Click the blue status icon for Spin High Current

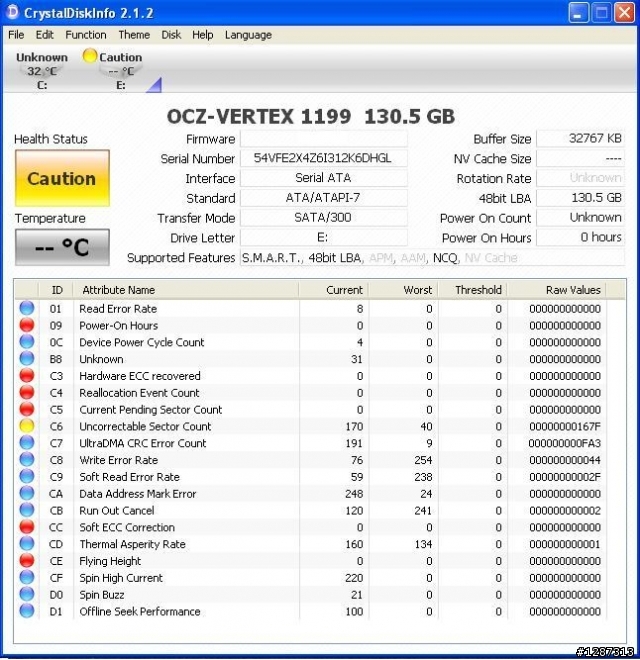coord(27,578)
